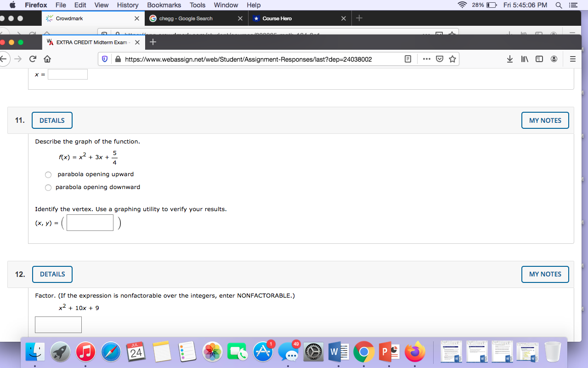Open the File menu
This screenshot has width=588, height=368.
point(61,5)
